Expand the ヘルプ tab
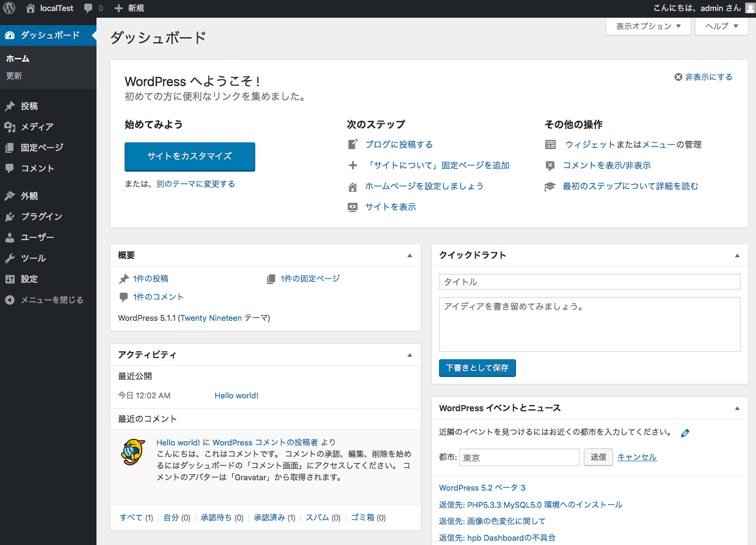 (x=722, y=26)
